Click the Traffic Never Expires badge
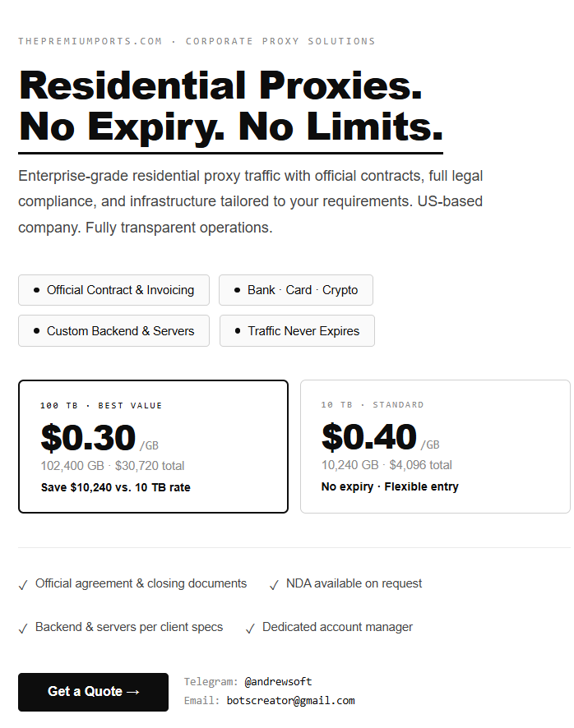 (x=297, y=331)
